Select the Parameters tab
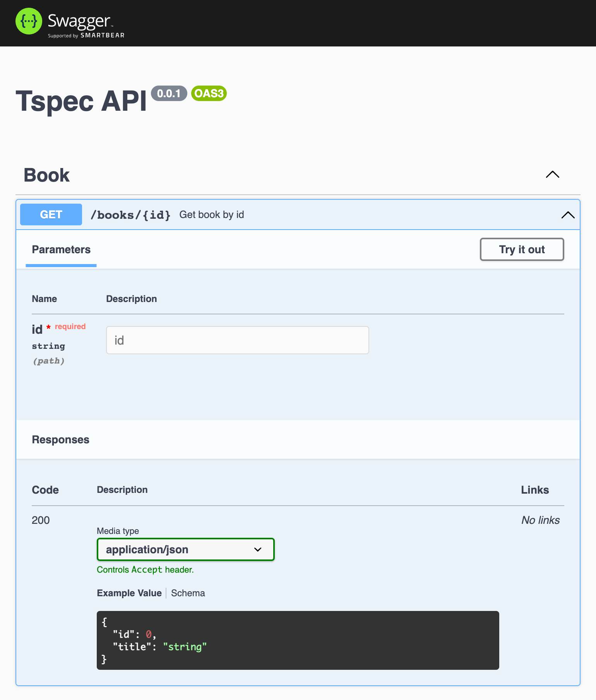596x700 pixels. click(61, 250)
